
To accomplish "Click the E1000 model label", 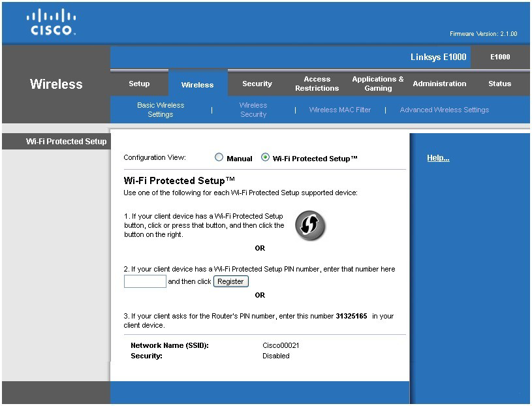I will tap(499, 57).
